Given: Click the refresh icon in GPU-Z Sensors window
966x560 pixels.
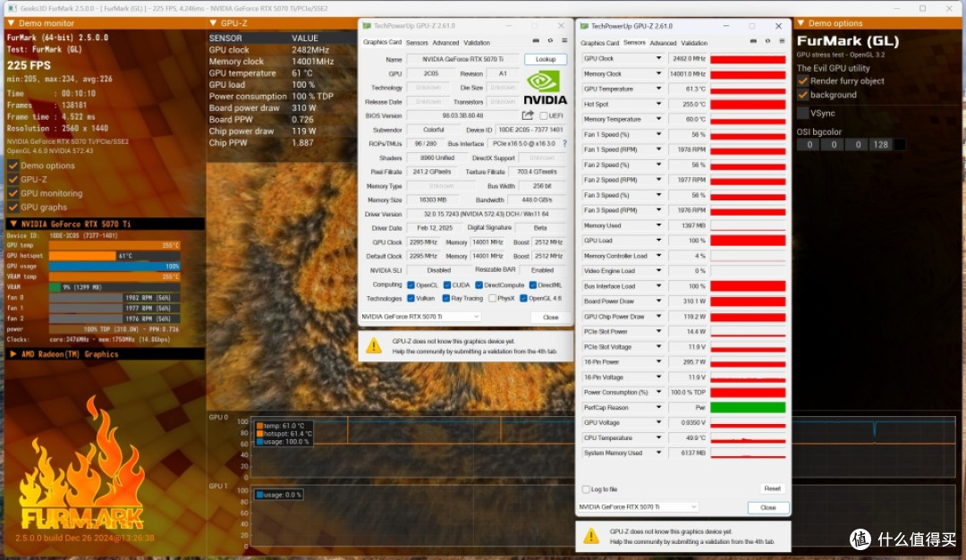Looking at the screenshot, I should 767,41.
